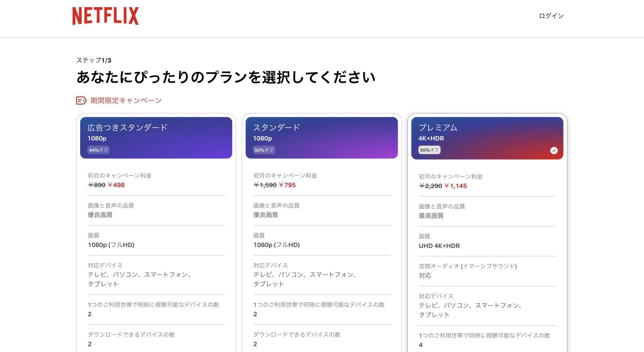
Task: Click the heading あなたにぴったりのプランを選択してください
Action: (226, 76)
